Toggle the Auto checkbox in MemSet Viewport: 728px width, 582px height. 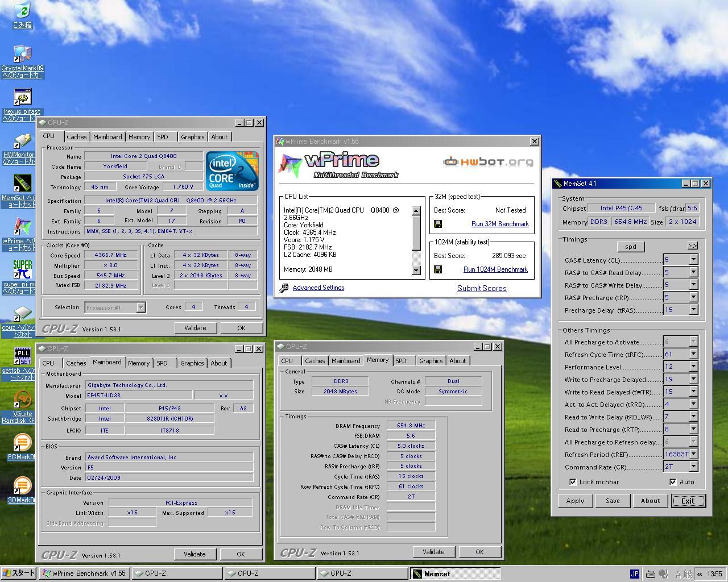[673, 482]
